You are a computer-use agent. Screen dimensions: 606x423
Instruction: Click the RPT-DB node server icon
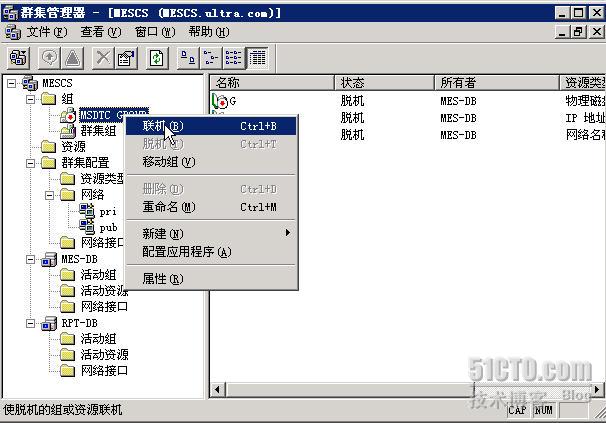(x=49, y=323)
